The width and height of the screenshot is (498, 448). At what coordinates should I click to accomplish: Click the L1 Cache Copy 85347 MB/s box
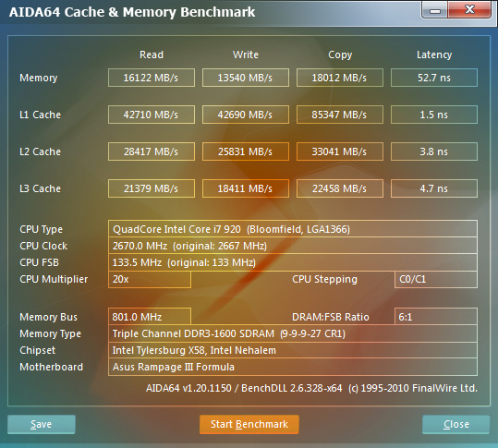pos(340,115)
